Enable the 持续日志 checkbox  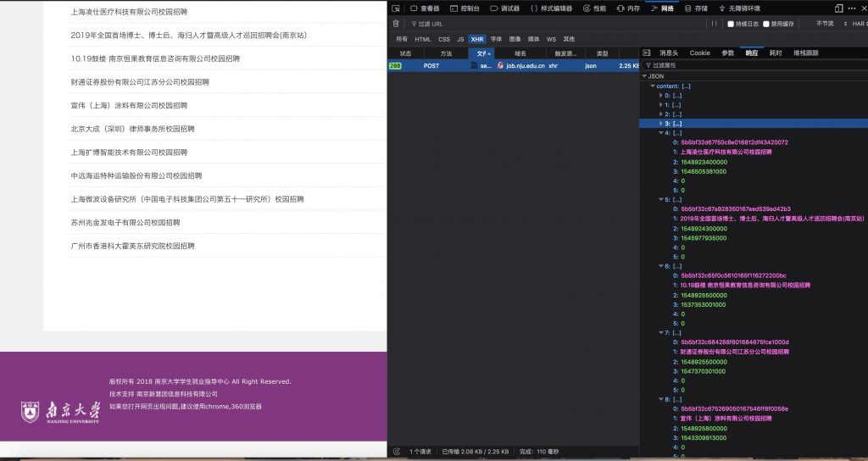(731, 24)
